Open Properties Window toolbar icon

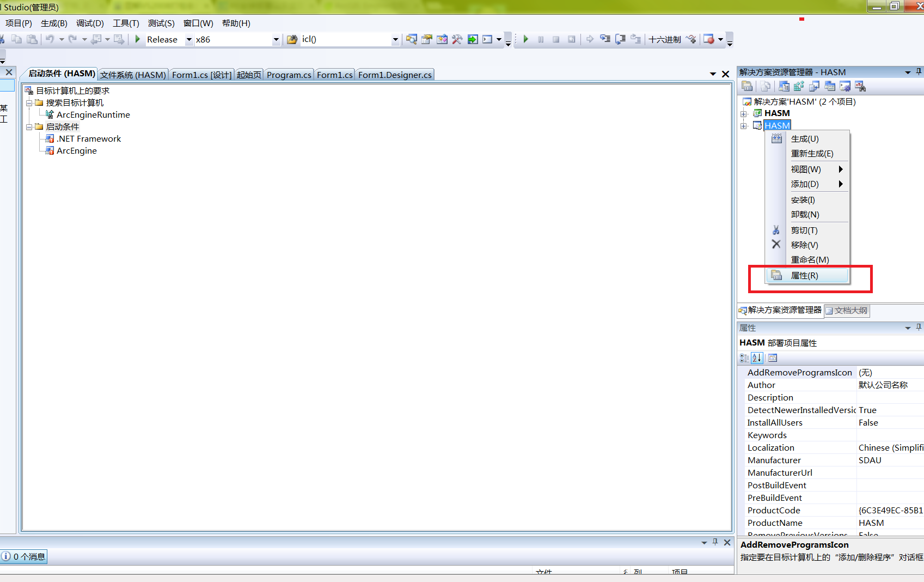pos(426,39)
